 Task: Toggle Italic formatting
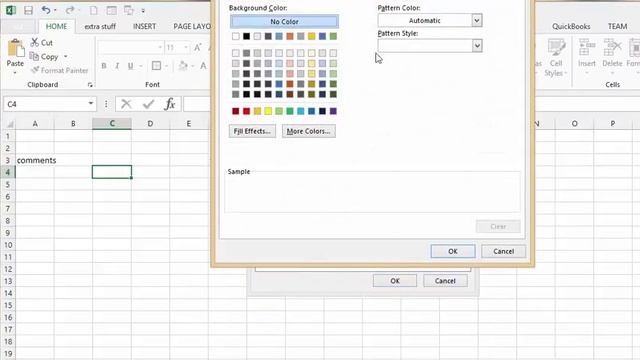coord(117,66)
